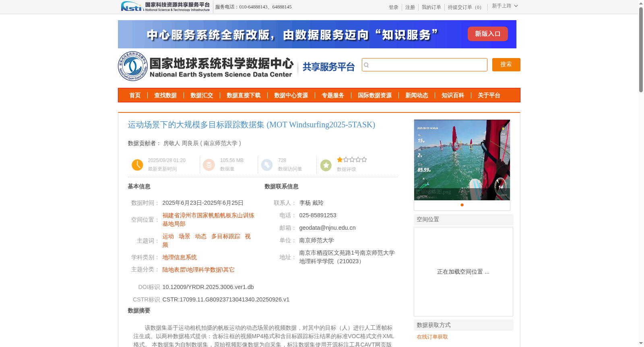The width and height of the screenshot is (644, 347).
Task: Click the 2025/09/28 01:20 update time
Action: 167,160
